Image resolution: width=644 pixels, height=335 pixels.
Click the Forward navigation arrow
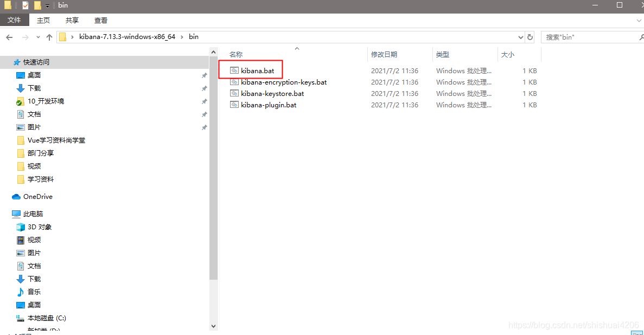coord(25,37)
